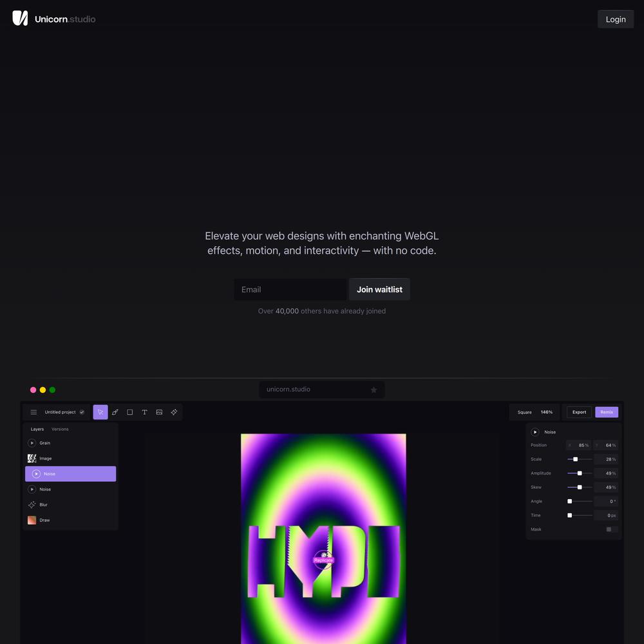This screenshot has width=644, height=644.
Task: Pick the rectangle shape tool
Action: 130,412
